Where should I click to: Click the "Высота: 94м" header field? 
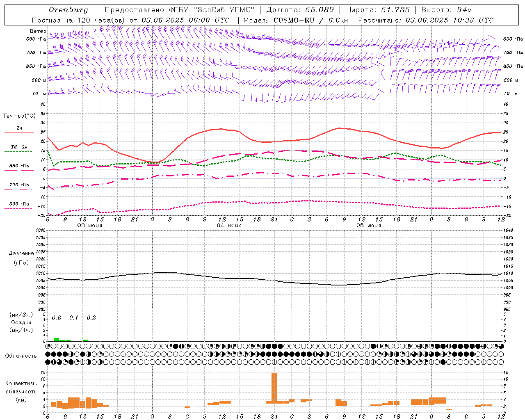tap(447, 10)
